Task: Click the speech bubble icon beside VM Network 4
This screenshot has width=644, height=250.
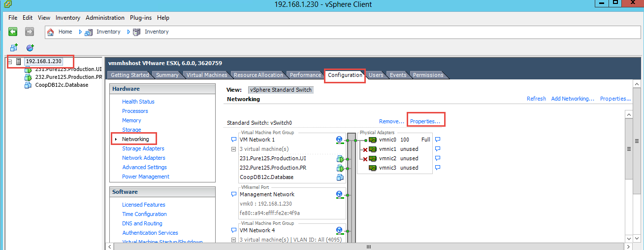Action: (x=234, y=230)
